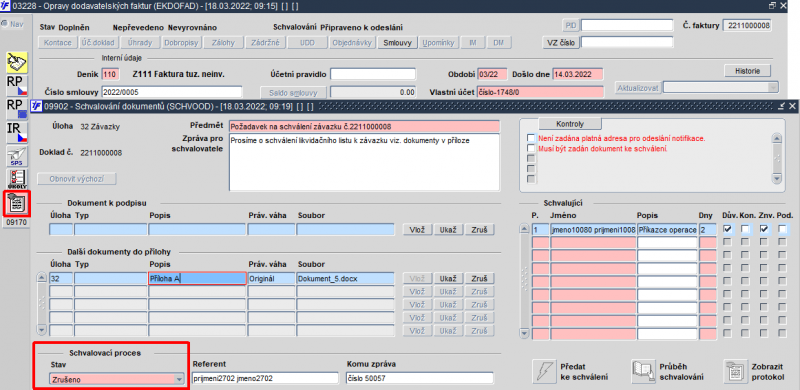Tick checkbox beside 'Musí být zadán dokument' message
Image resolution: width=800 pixels, height=390 pixels.
coord(531,149)
